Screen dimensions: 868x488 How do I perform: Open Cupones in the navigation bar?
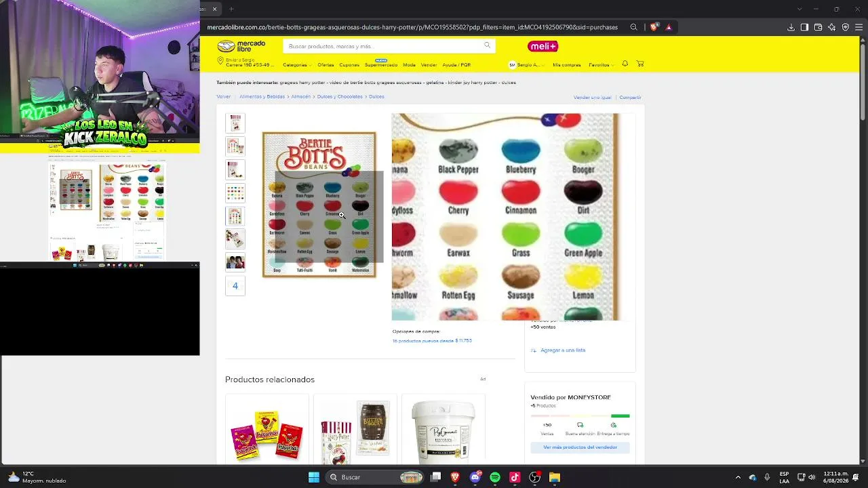point(349,64)
